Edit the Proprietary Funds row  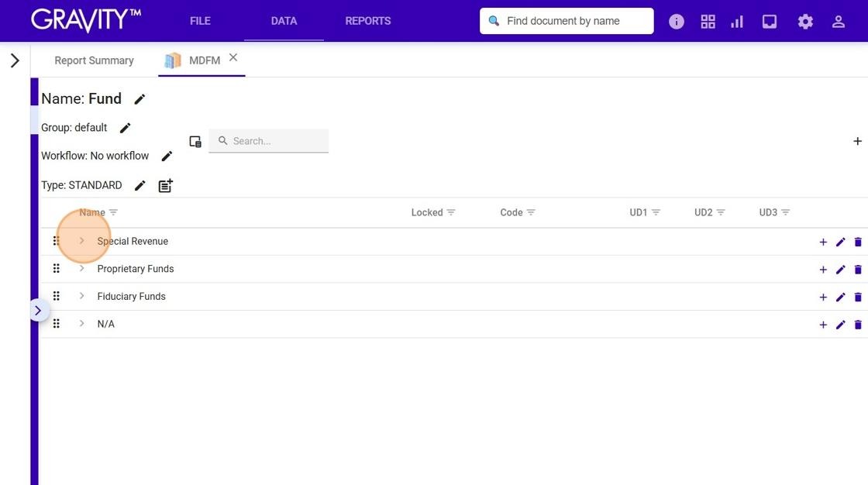coord(840,270)
